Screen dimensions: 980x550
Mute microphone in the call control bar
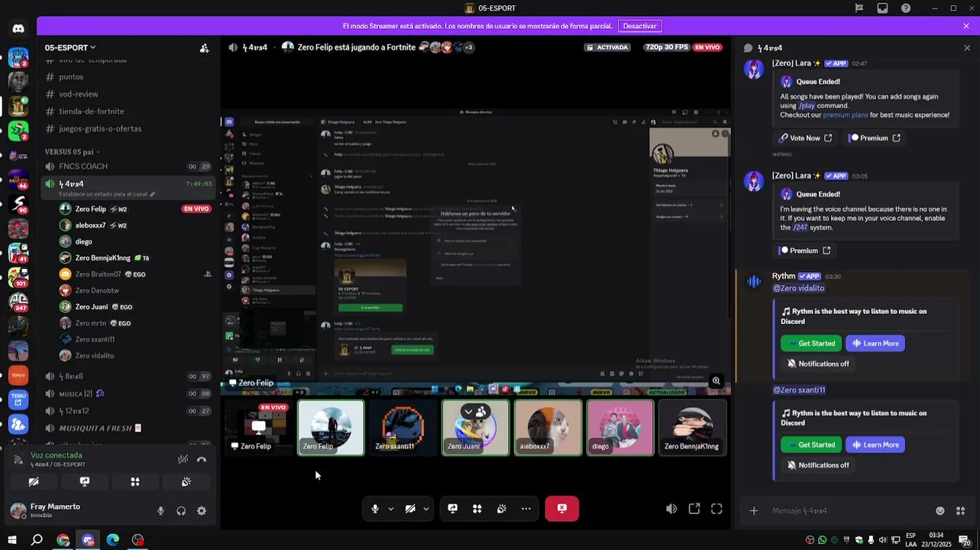[x=375, y=509]
